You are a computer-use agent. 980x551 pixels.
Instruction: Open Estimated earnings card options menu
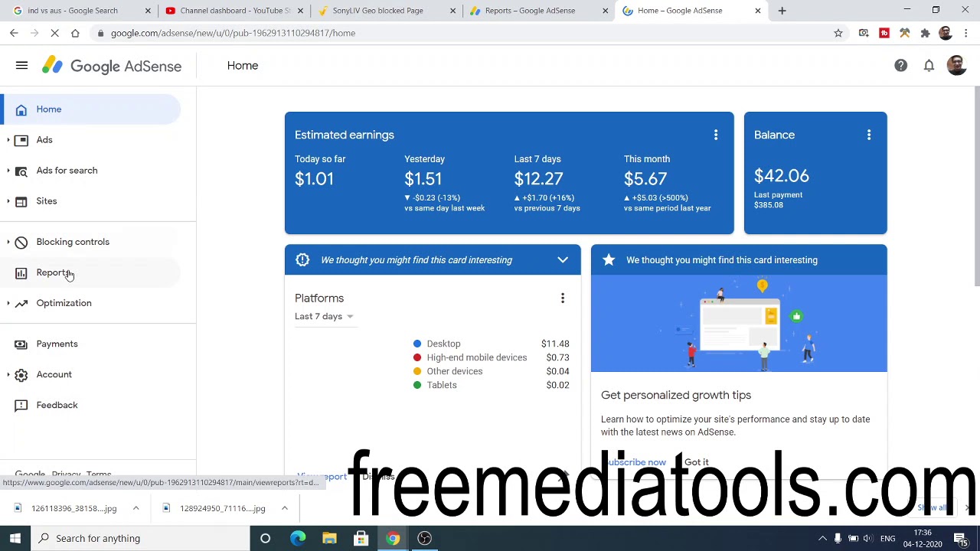click(716, 135)
